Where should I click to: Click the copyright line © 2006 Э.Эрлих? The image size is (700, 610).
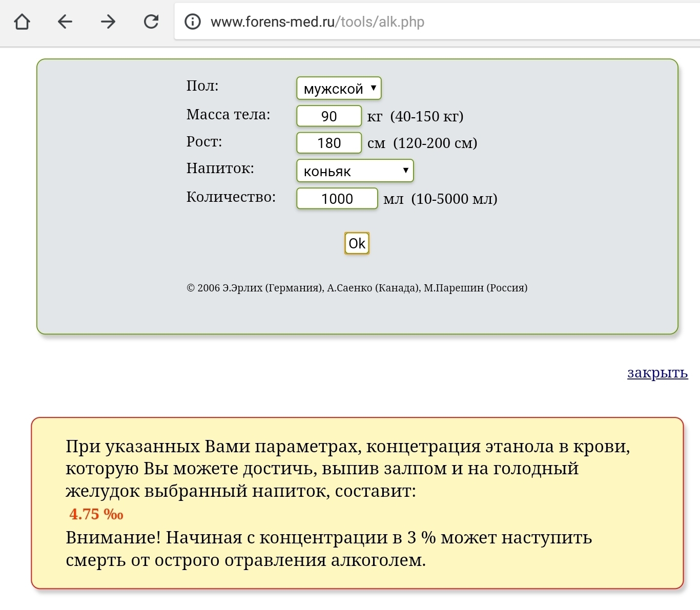[x=357, y=288]
